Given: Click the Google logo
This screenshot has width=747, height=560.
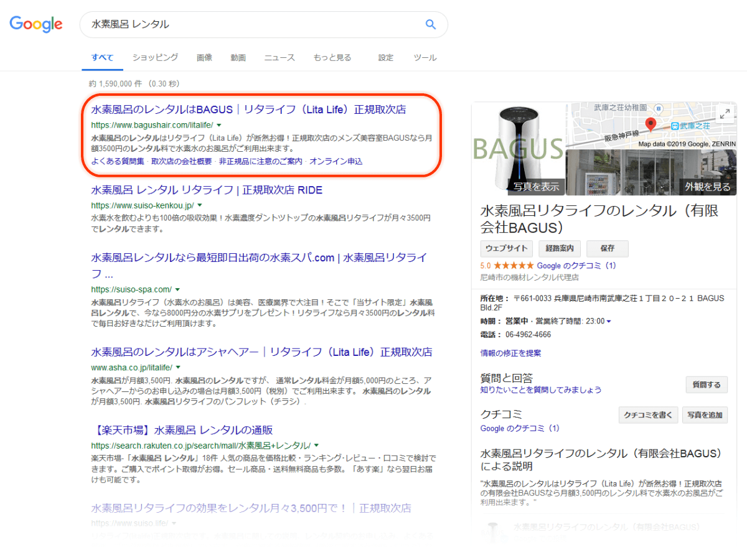Looking at the screenshot, I should (35, 24).
